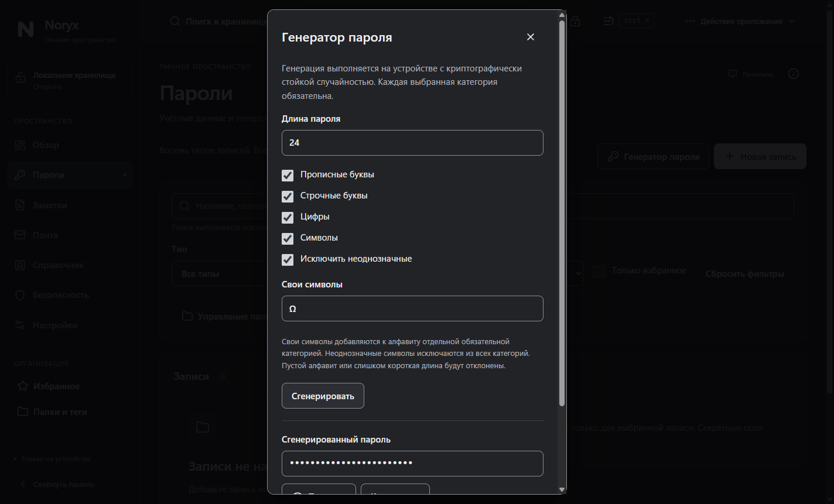Click the Свернуть панель chevron icon

click(23, 484)
